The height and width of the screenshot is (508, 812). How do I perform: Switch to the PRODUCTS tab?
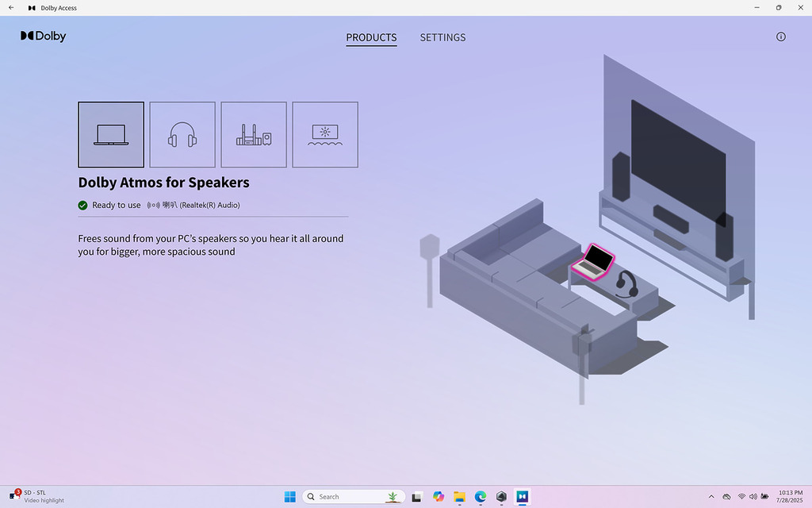[x=371, y=37]
